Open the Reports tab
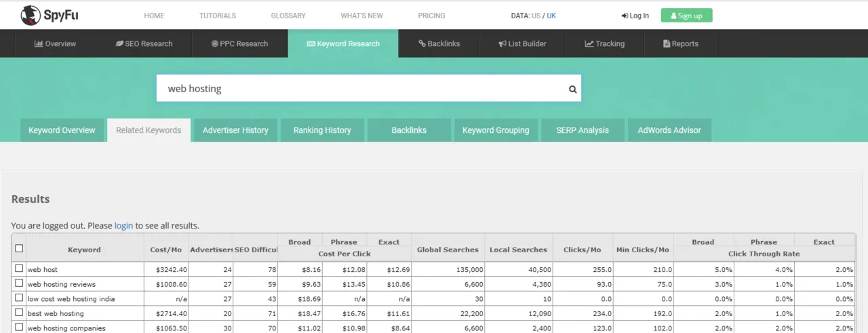This screenshot has width=868, height=333. [x=681, y=43]
